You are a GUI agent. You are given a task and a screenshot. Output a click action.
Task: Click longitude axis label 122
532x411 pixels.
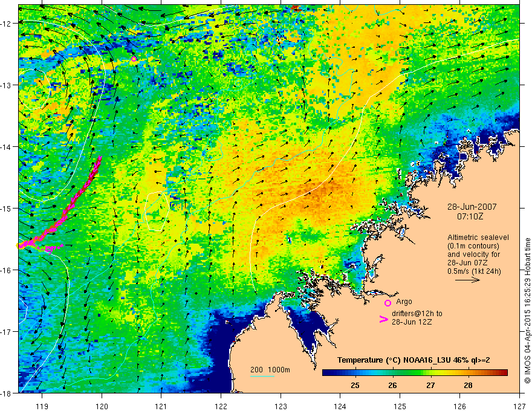pyautogui.click(x=221, y=406)
